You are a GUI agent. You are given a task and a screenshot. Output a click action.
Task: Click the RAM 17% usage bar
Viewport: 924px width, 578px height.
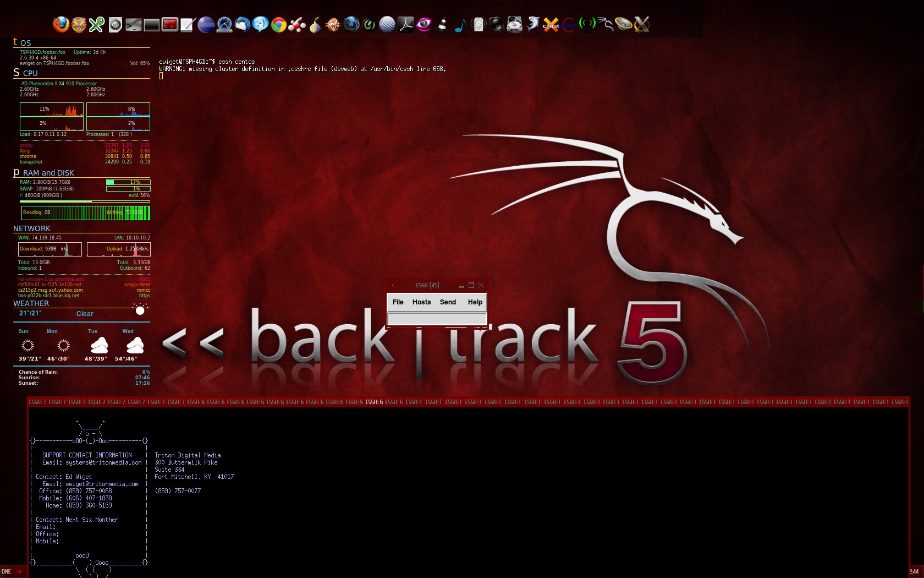[128, 182]
